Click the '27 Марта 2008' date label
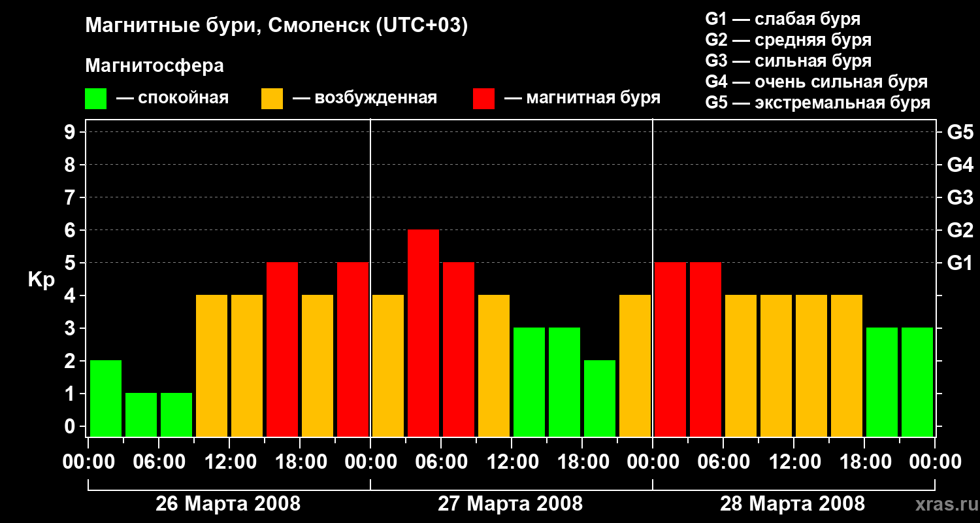Screen dimensions: 980x523 (x=510, y=504)
